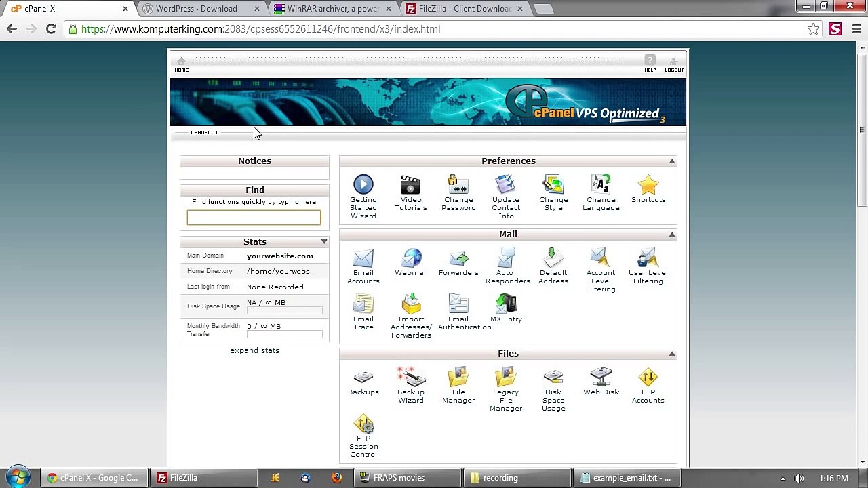
Task: Open Change Password
Action: tap(458, 193)
